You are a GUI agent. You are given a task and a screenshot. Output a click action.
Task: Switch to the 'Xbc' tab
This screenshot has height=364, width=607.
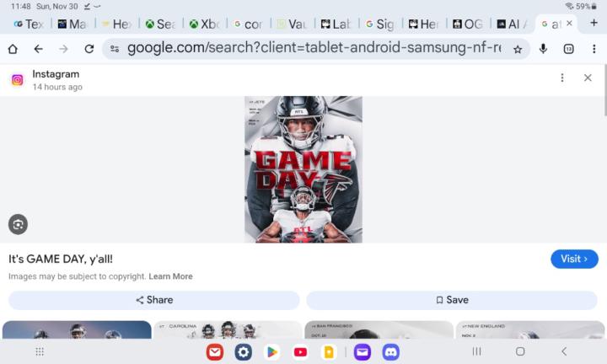pyautogui.click(x=204, y=24)
